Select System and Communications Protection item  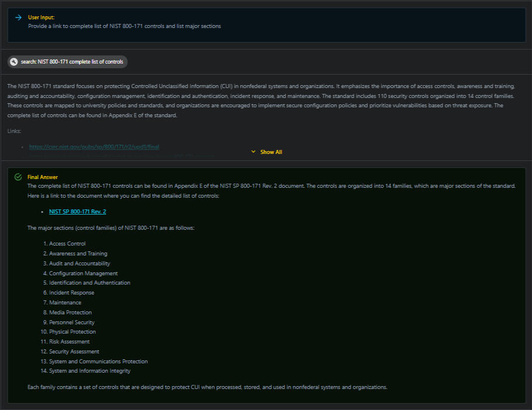coord(99,362)
